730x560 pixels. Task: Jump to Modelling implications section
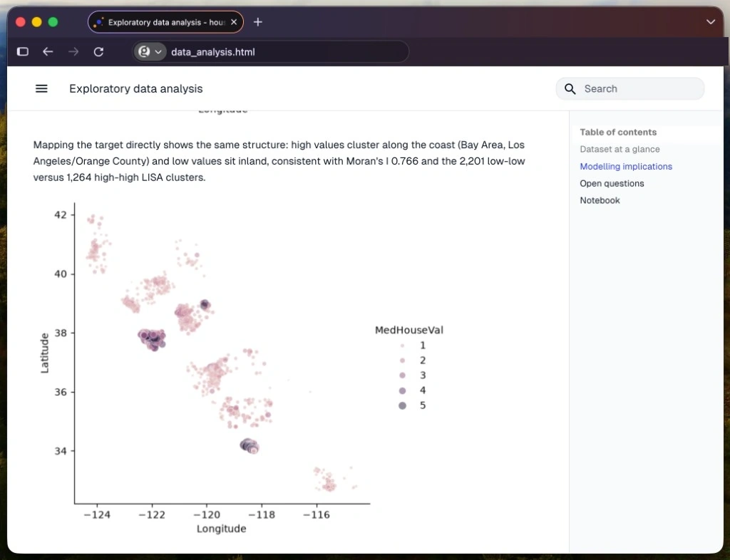pos(626,167)
